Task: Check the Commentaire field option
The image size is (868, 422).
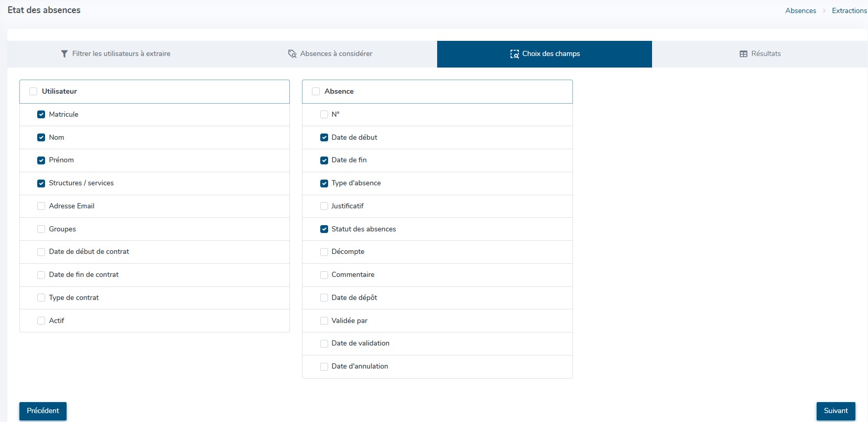Action: coord(324,275)
